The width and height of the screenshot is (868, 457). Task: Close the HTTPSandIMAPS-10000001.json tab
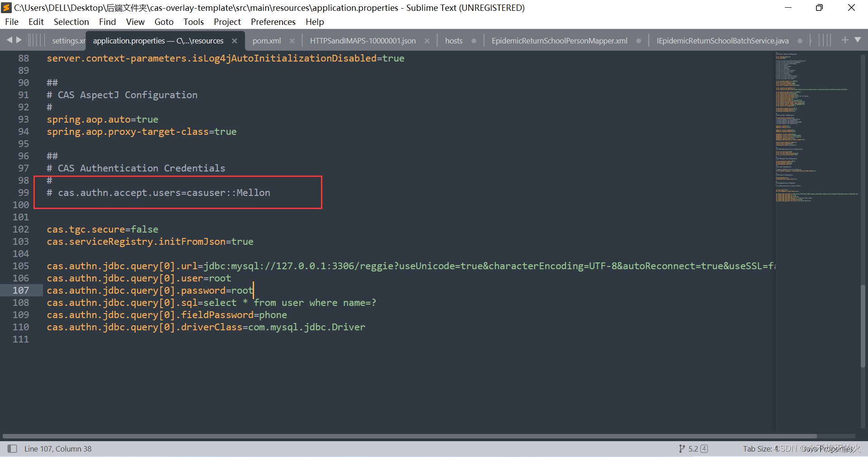[427, 41]
